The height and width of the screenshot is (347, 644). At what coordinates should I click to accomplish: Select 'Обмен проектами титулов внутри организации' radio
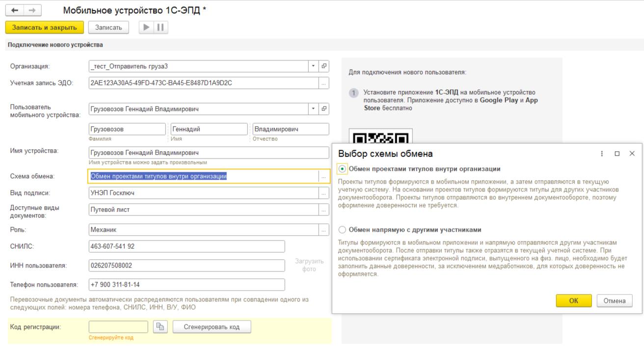[342, 169]
